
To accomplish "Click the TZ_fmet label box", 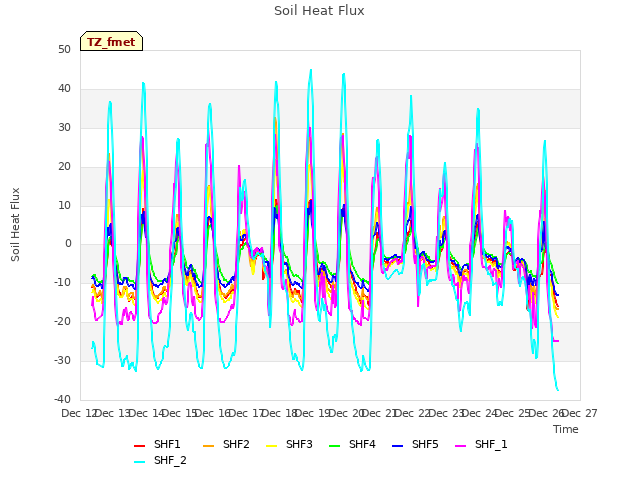I will pos(111,41).
